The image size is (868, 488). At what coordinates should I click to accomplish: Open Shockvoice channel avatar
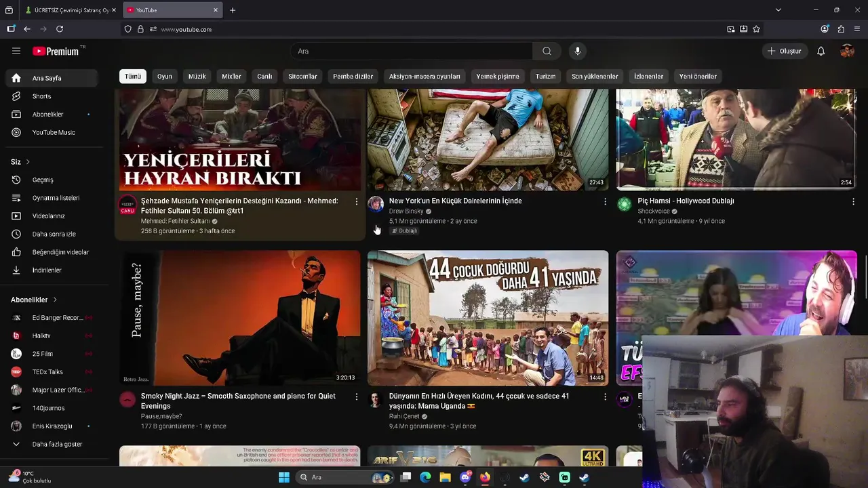625,204
